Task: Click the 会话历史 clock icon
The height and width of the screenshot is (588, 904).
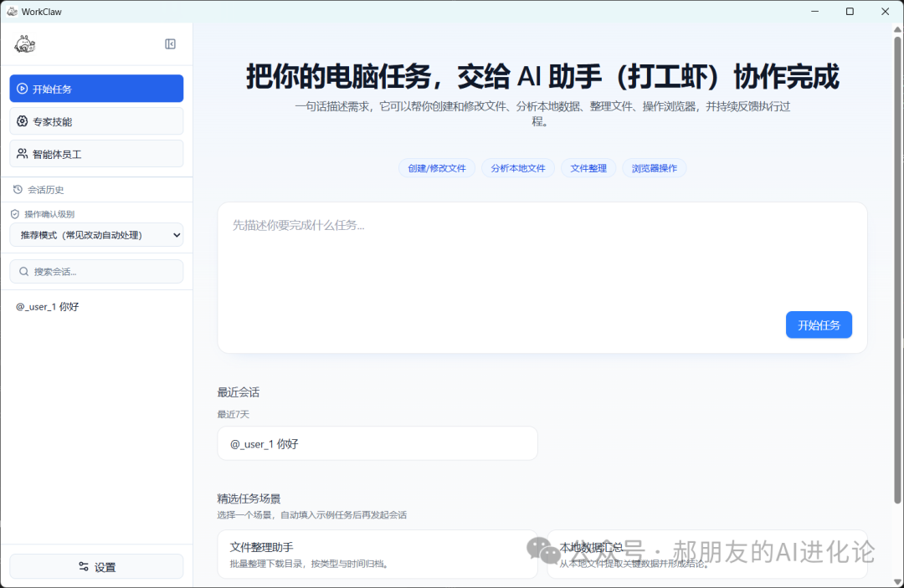Action: click(18, 190)
